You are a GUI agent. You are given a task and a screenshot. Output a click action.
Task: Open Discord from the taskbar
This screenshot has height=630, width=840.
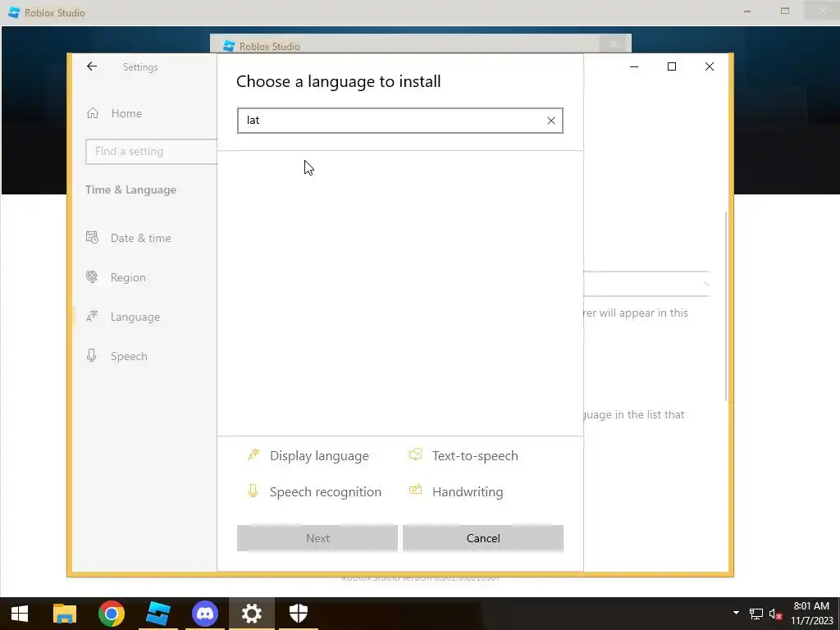(x=204, y=614)
